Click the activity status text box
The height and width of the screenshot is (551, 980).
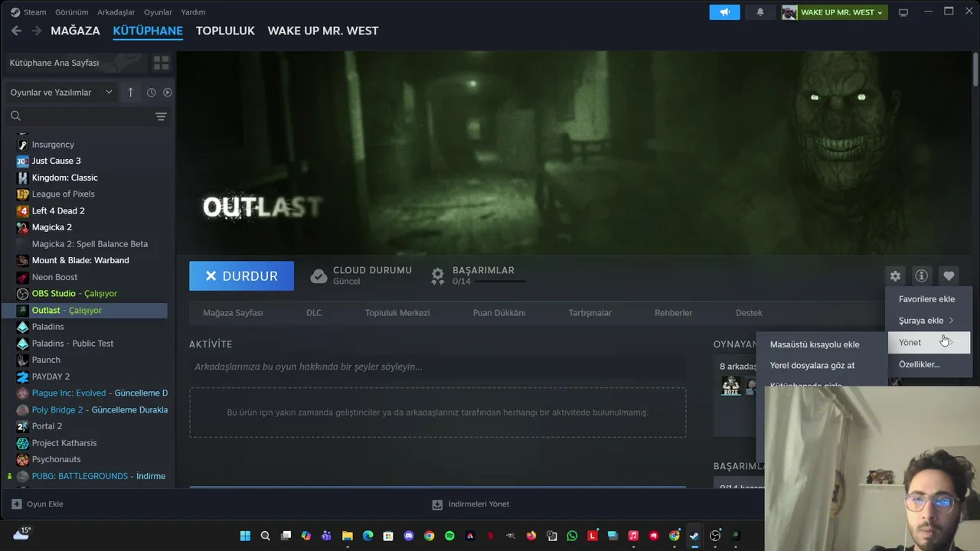click(x=437, y=367)
